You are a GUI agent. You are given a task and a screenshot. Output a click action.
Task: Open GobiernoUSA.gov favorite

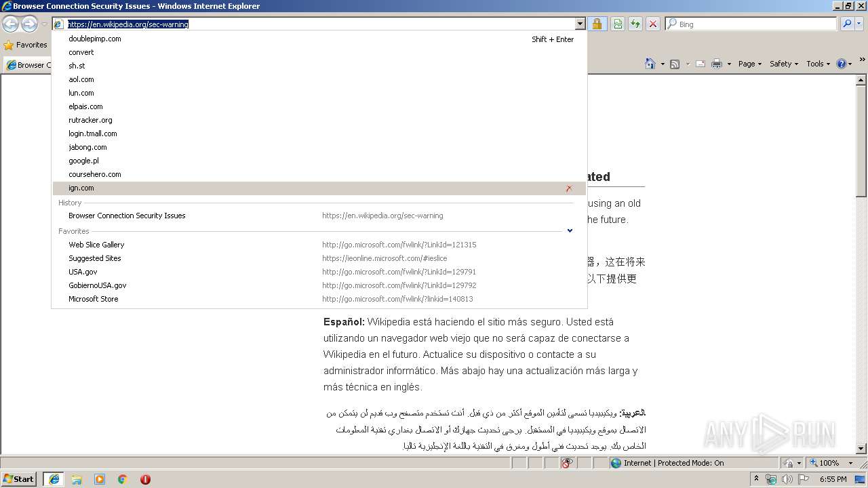pyautogui.click(x=319, y=285)
